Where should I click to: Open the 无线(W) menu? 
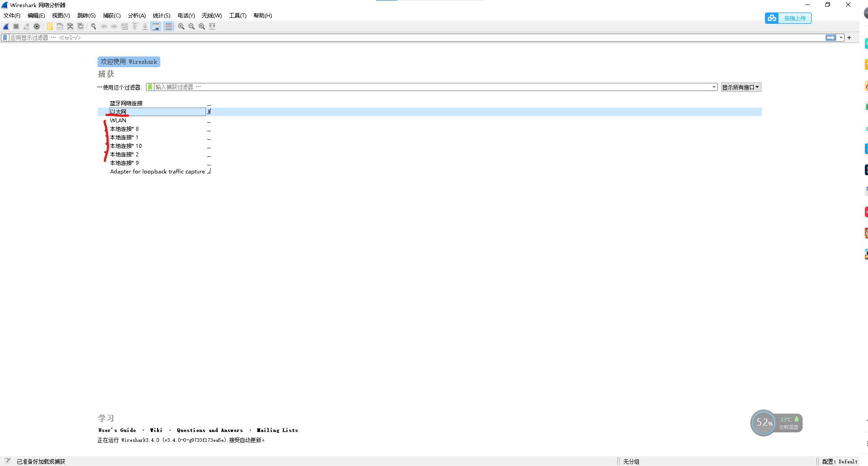coord(212,16)
